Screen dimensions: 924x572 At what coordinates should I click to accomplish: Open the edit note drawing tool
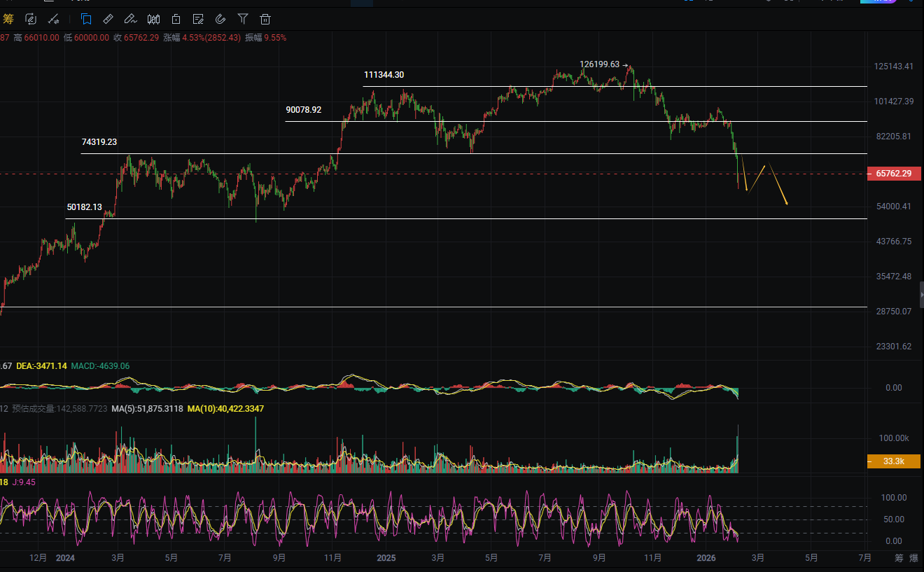pyautogui.click(x=198, y=19)
